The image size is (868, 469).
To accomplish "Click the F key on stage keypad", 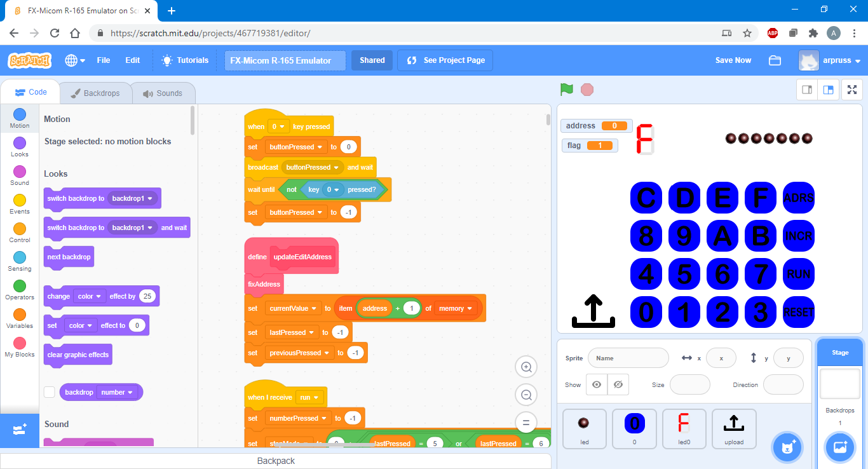I will click(761, 198).
